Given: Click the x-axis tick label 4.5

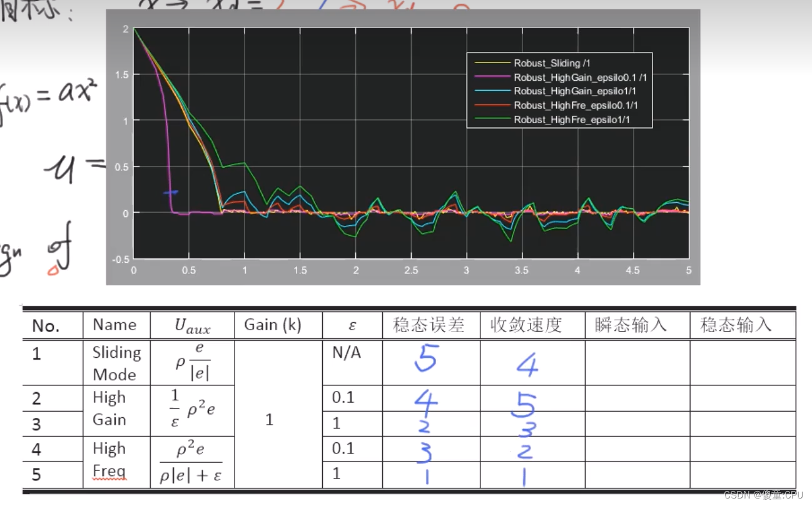Looking at the screenshot, I should [633, 270].
